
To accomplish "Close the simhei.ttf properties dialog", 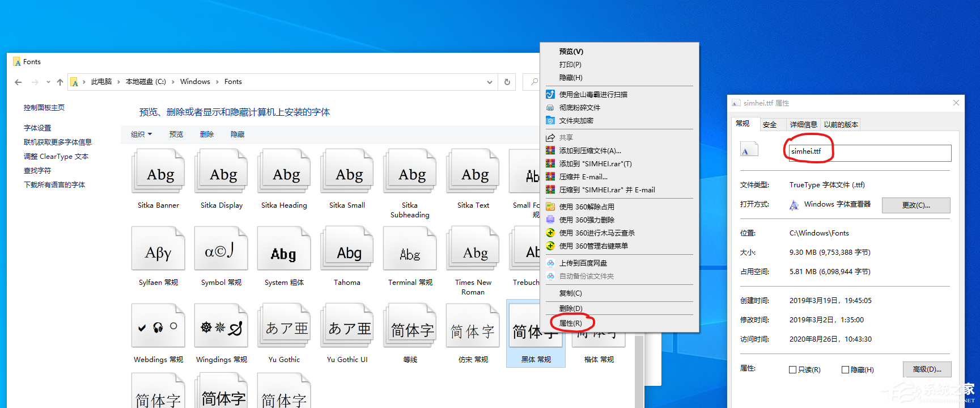I will (x=956, y=103).
